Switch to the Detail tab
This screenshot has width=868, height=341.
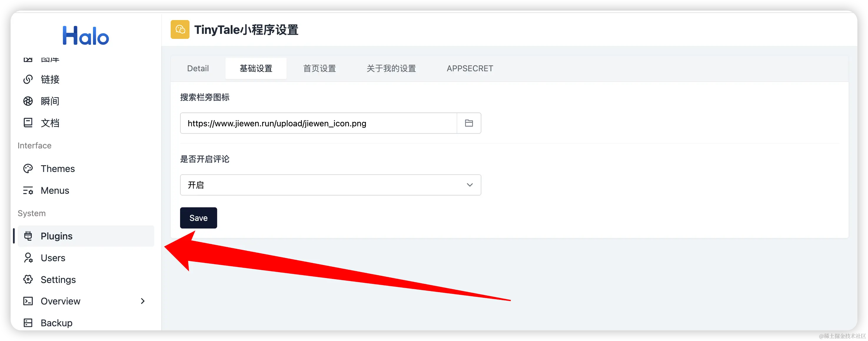(x=198, y=69)
